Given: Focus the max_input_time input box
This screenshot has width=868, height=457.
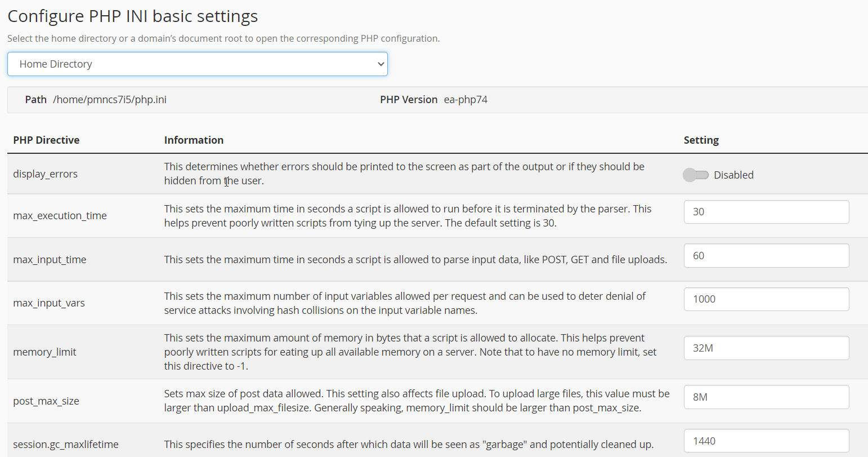Looking at the screenshot, I should click(x=766, y=256).
